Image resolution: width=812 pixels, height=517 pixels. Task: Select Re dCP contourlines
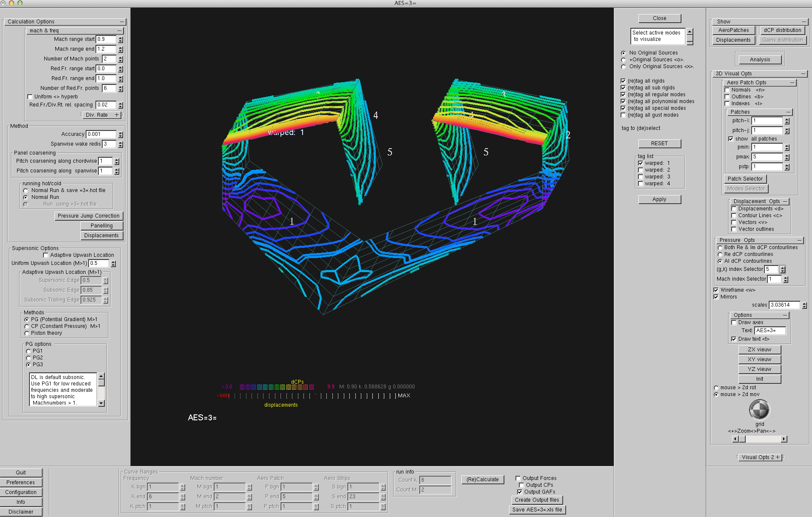pyautogui.click(x=720, y=254)
